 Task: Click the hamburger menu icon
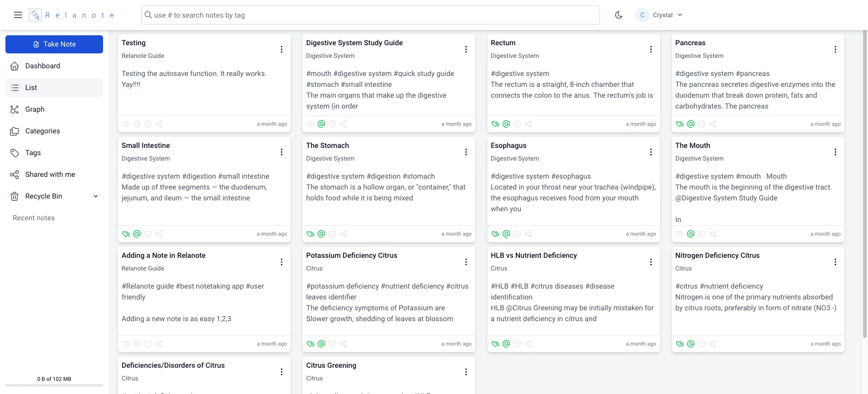pyautogui.click(x=18, y=15)
